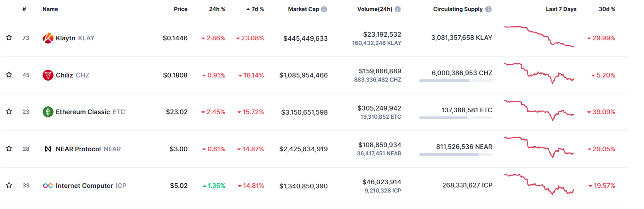This screenshot has width=644, height=209.
Task: Favorite Ethereum Classic with the star
Action: pyautogui.click(x=9, y=111)
